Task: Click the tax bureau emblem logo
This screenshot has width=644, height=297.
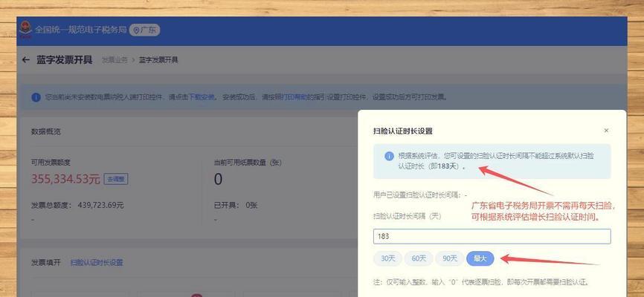Action: coord(25,30)
